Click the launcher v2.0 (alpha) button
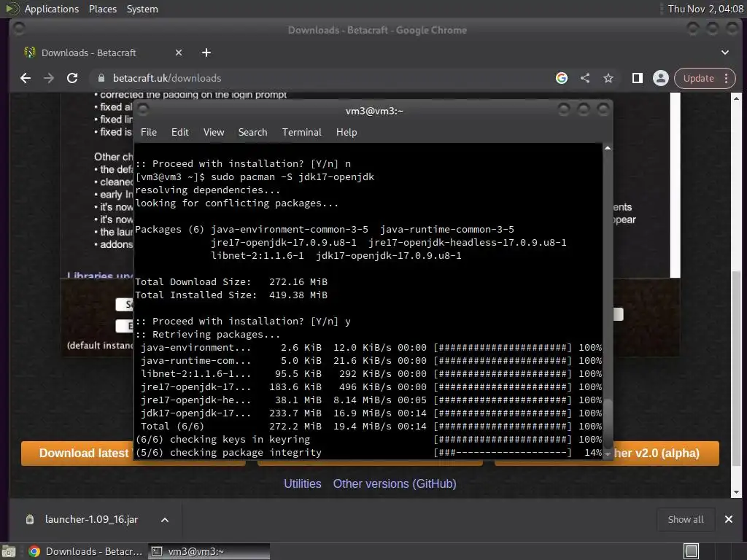Image resolution: width=747 pixels, height=560 pixels. click(666, 454)
